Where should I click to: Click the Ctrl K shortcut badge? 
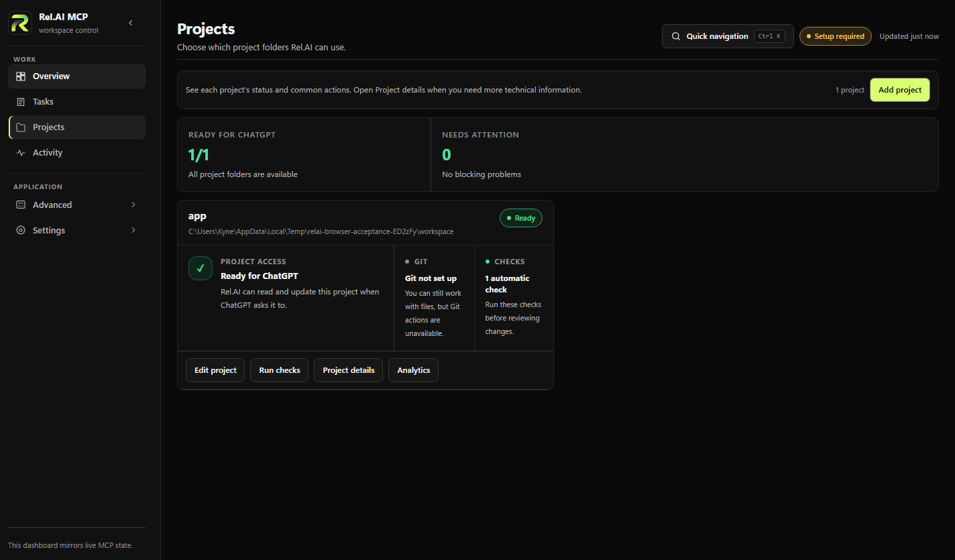tap(769, 36)
